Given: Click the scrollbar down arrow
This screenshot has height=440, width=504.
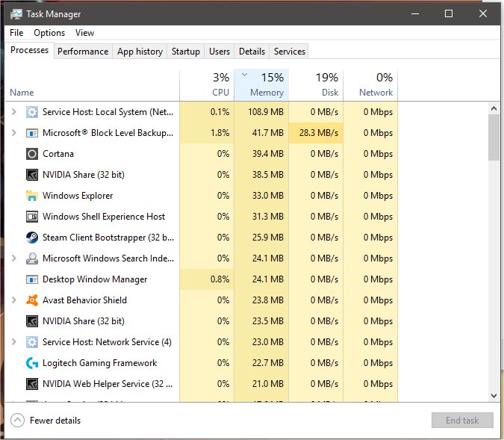Looking at the screenshot, I should pos(494,395).
